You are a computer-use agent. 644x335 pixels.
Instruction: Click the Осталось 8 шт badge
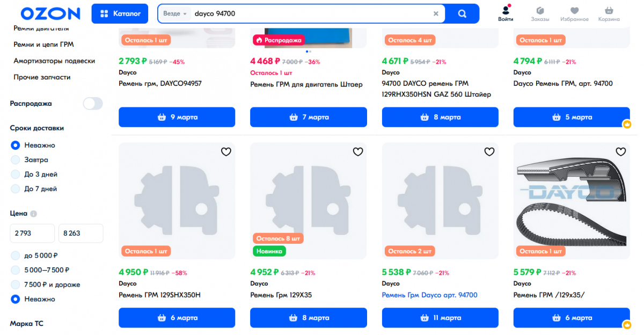[278, 238]
